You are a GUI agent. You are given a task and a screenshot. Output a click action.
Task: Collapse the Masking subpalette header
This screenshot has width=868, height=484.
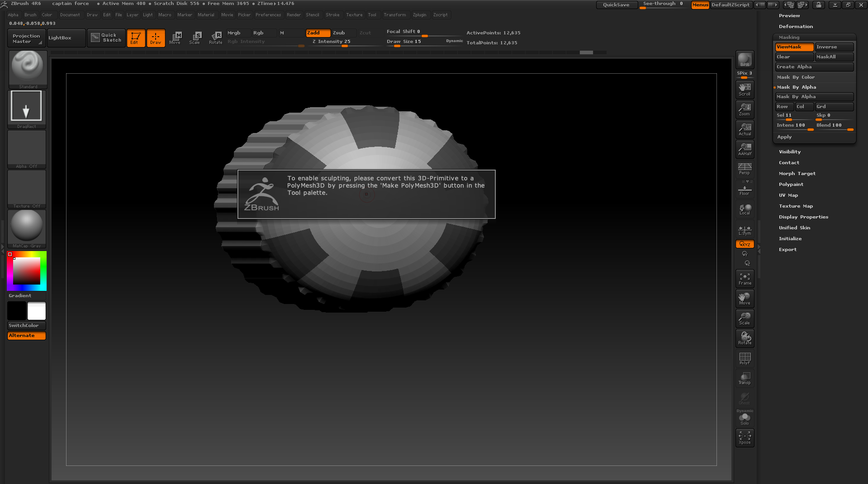[x=789, y=38]
